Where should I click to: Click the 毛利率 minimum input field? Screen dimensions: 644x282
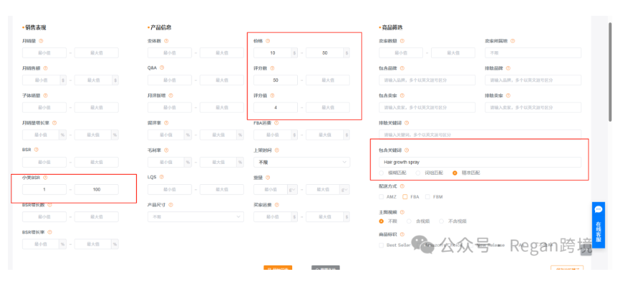[x=166, y=162]
